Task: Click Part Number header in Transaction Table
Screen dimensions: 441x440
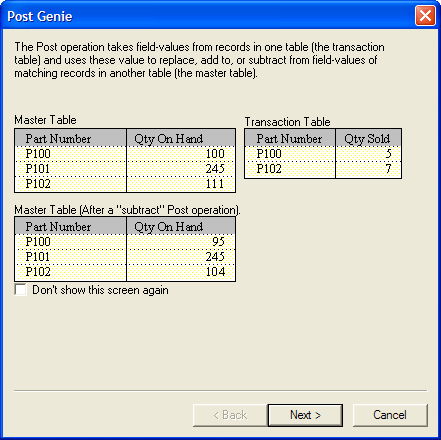Action: [x=290, y=138]
